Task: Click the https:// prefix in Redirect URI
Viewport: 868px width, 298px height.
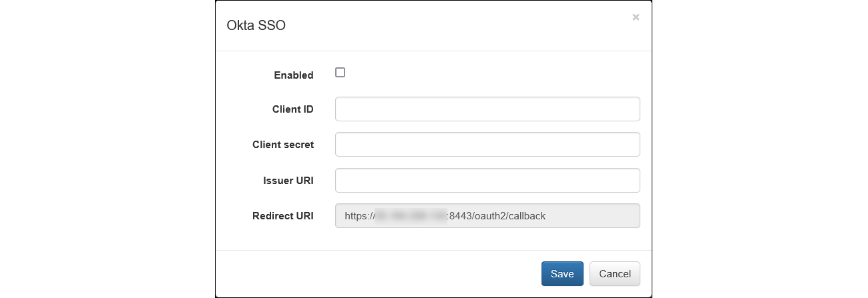Action: click(359, 216)
